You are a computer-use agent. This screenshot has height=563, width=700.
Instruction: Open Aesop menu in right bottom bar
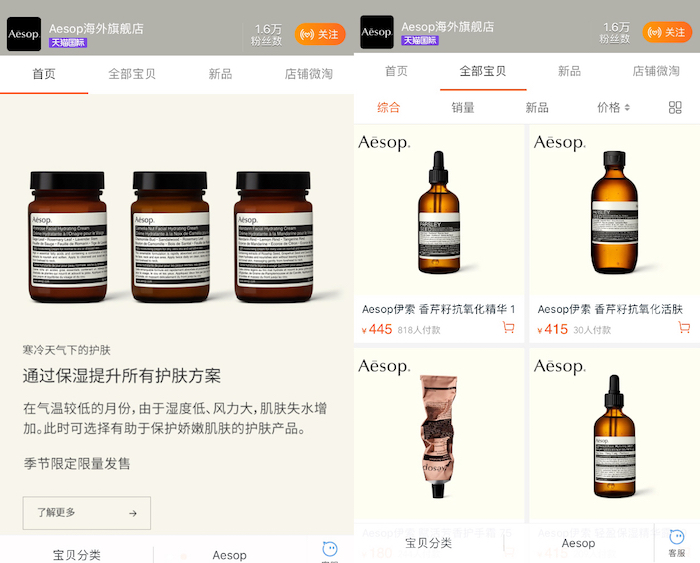coord(579,543)
